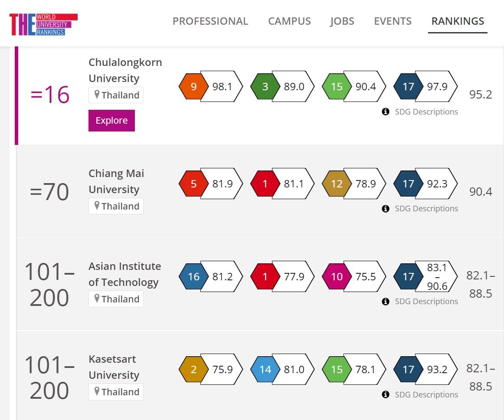Click score 92.3 in Chiang Mai row
504x420 pixels.
(437, 184)
